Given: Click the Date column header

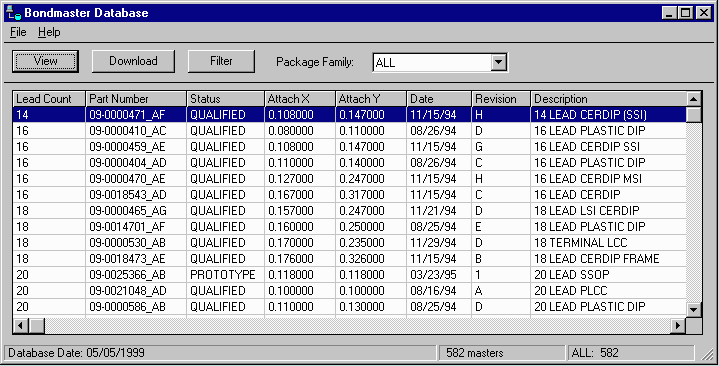Looking at the screenshot, I should pos(439,99).
